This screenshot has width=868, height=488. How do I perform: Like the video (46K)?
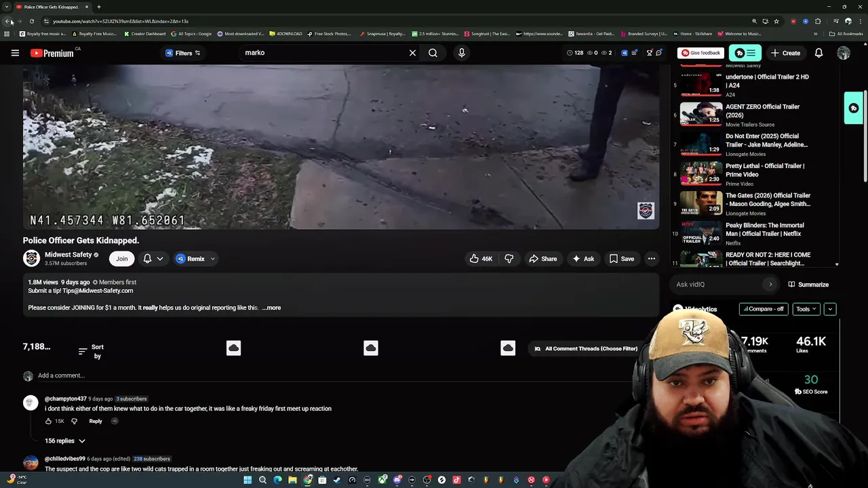tap(480, 259)
